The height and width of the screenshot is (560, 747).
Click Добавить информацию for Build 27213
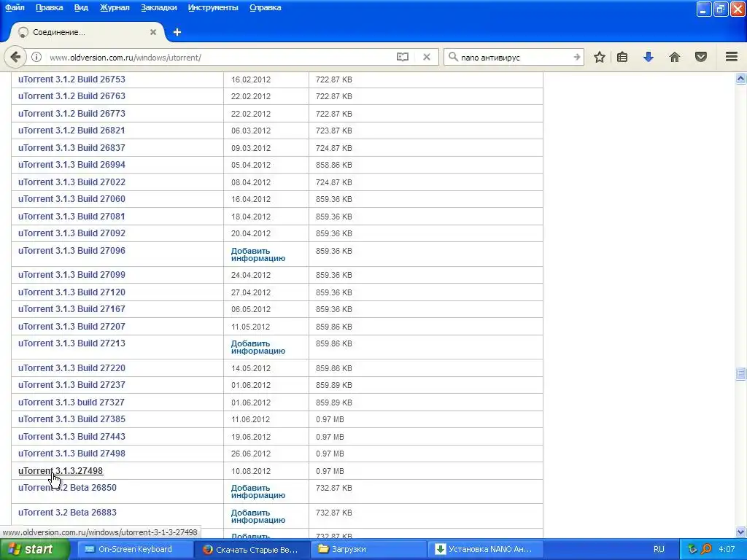click(258, 347)
